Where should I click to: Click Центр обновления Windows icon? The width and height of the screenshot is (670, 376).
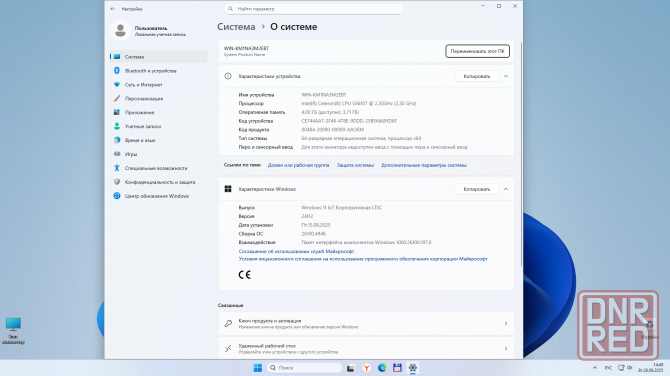tap(117, 196)
